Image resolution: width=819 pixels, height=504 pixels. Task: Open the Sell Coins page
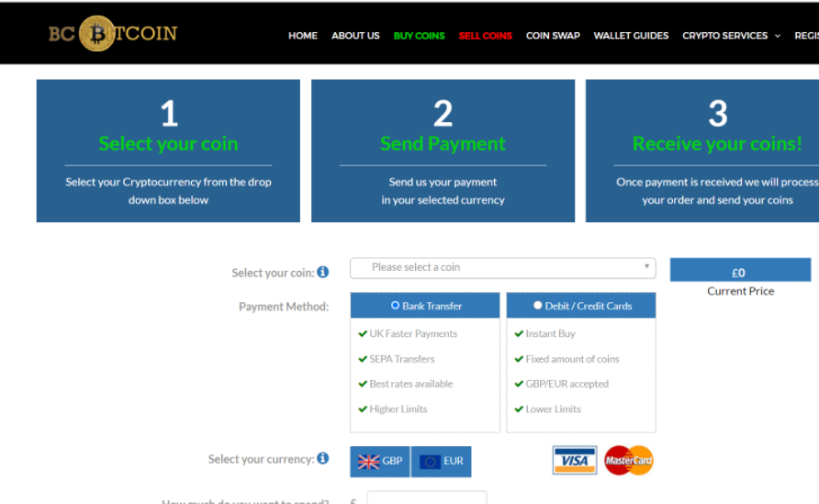(485, 36)
